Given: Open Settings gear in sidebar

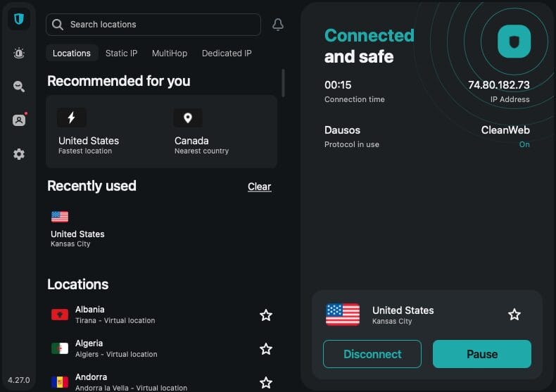Looking at the screenshot, I should point(19,154).
